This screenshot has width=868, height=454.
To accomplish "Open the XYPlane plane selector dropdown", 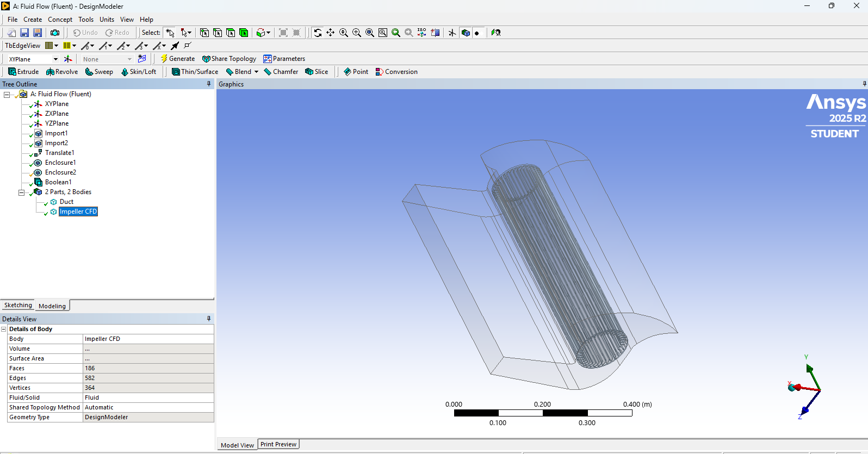I will click(x=55, y=59).
